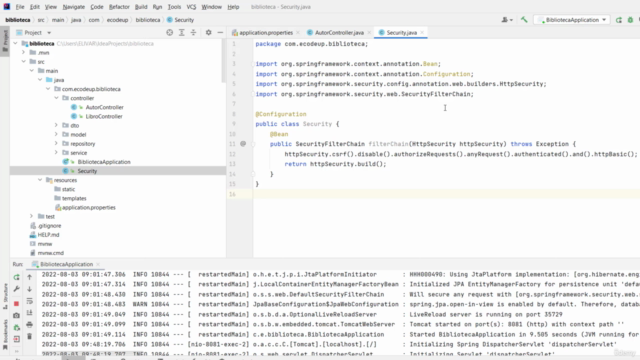Toggle the Project tool window stripe button
The width and height of the screenshot is (640, 360).
(x=5, y=40)
